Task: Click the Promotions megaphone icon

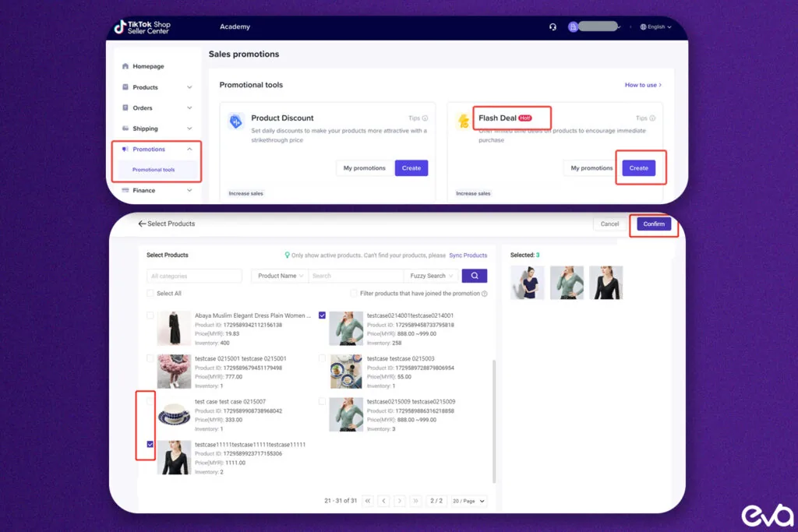Action: (x=125, y=149)
